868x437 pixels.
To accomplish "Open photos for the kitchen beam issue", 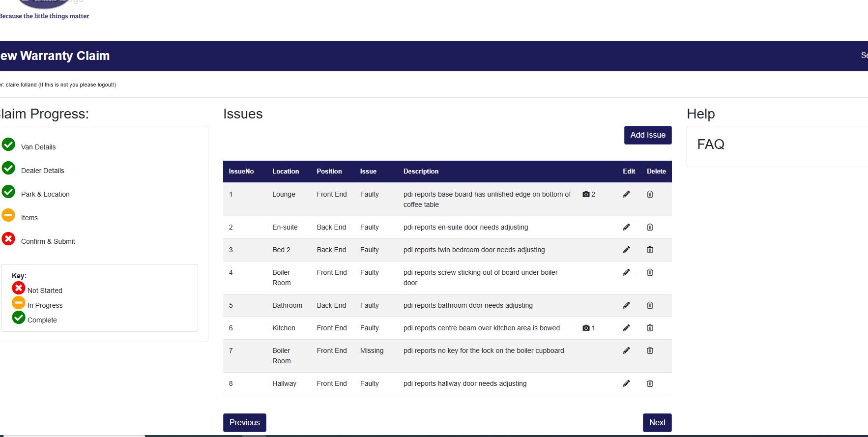I will point(588,328).
